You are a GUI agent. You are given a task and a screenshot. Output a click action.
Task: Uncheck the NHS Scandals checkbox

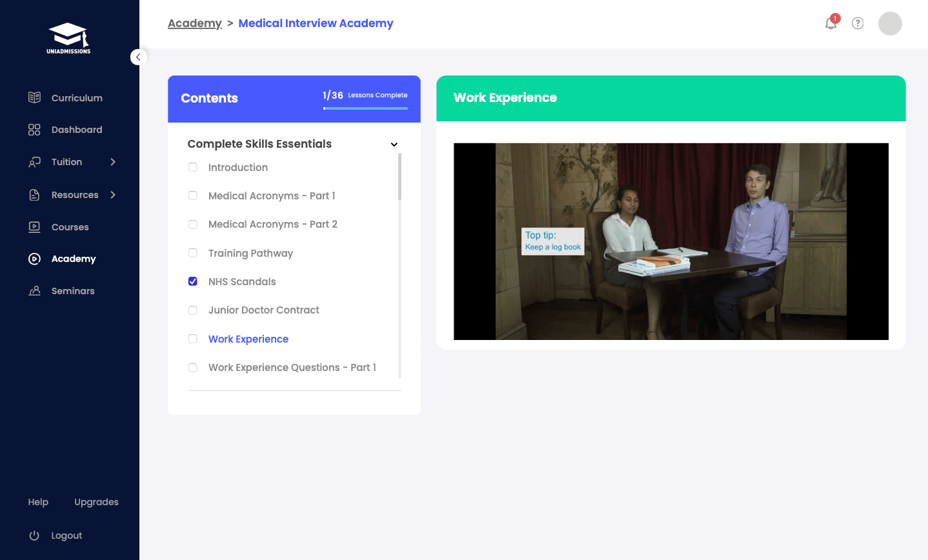pyautogui.click(x=193, y=281)
